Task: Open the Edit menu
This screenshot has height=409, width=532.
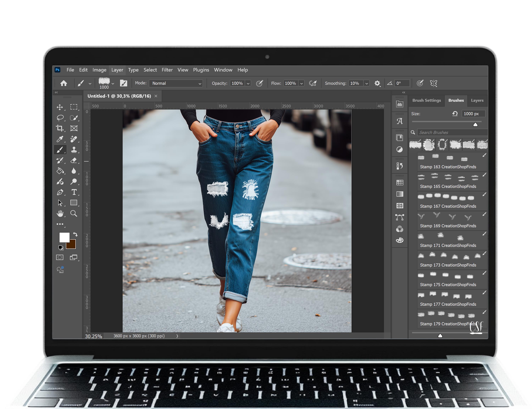Action: tap(83, 70)
